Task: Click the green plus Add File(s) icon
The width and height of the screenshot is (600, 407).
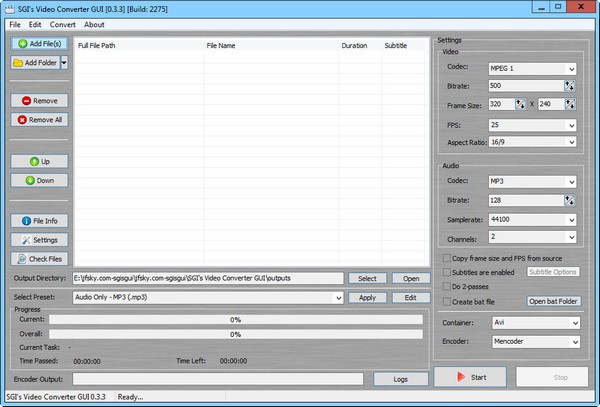Action: [23, 44]
